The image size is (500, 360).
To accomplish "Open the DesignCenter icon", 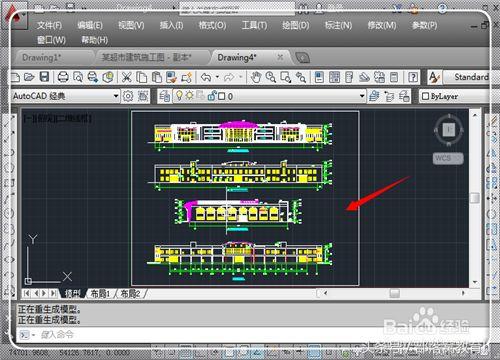I will pyautogui.click(x=334, y=77).
